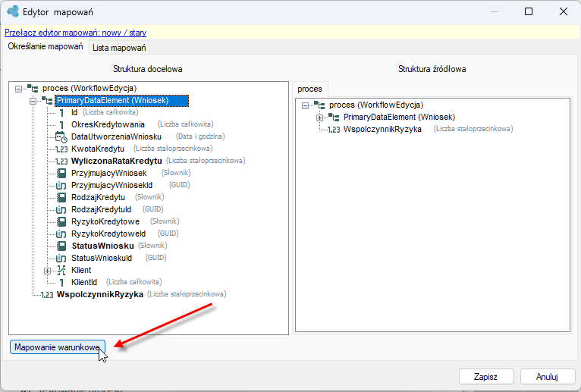This screenshot has height=392, width=581.
Task: Select WspolczynnikRyzyka label in source tree
Action: (382, 130)
